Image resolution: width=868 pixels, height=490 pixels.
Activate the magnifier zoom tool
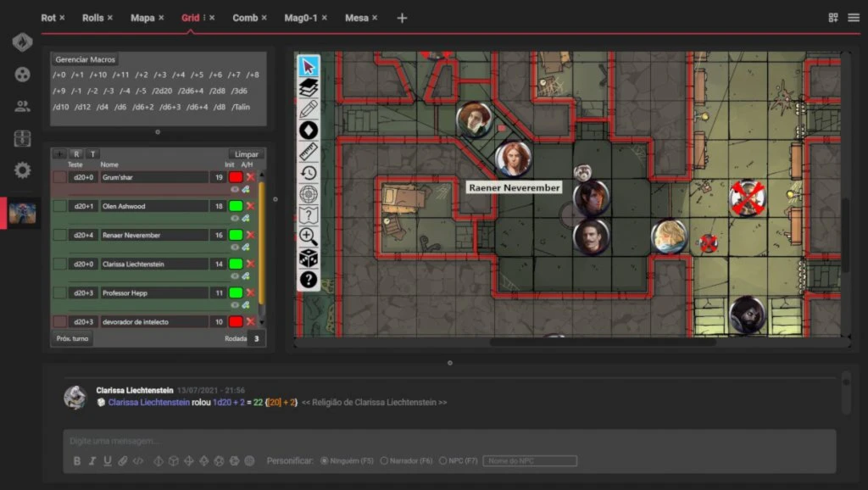coord(309,237)
